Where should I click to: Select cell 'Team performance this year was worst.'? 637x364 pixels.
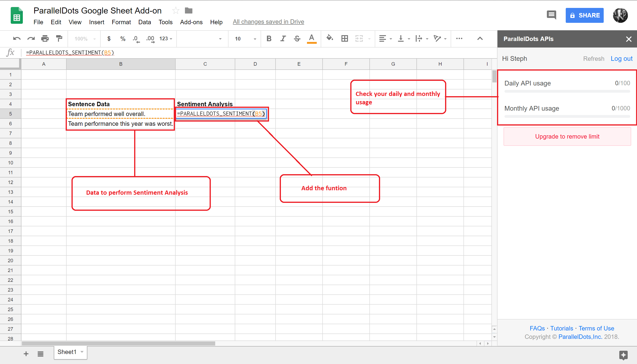tap(121, 123)
